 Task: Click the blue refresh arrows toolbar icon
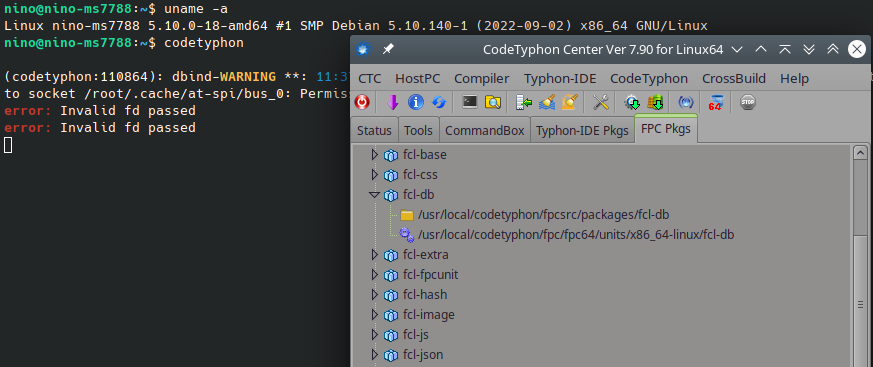point(439,102)
